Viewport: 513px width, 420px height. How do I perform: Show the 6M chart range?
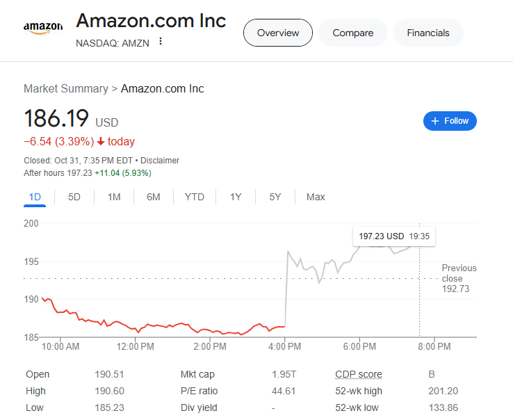pos(154,197)
